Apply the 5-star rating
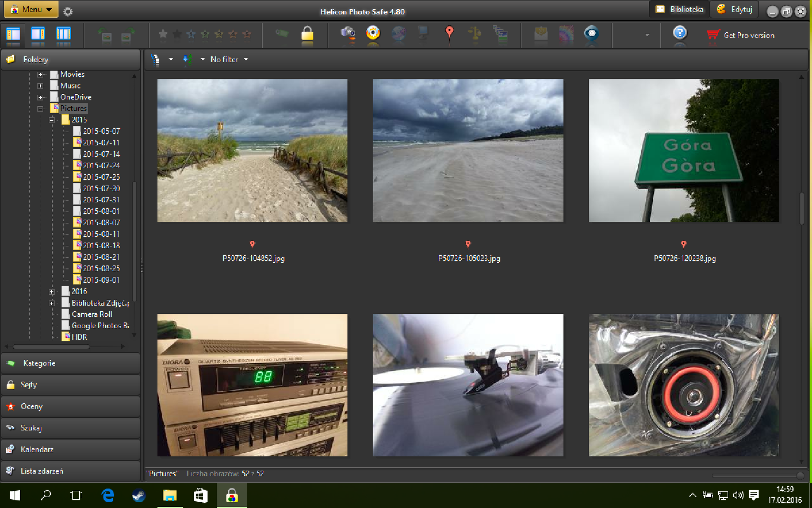This screenshot has height=508, width=812. (247, 34)
